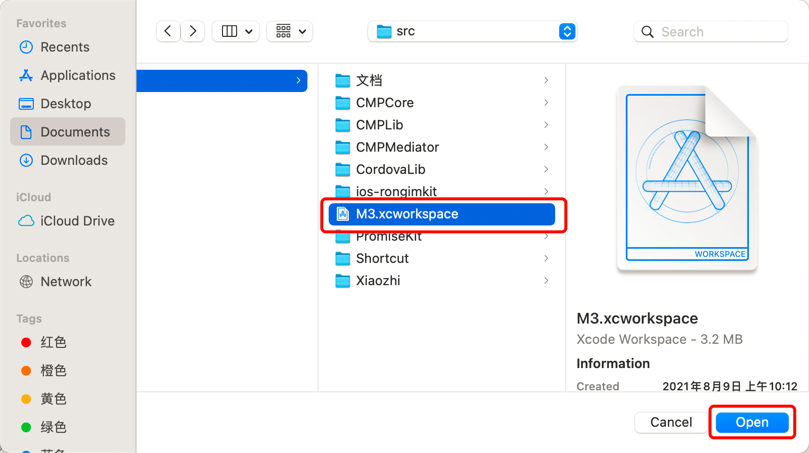Viewport: 809px width, 453px height.
Task: Expand the CMPLib folder chevron
Action: [x=546, y=125]
